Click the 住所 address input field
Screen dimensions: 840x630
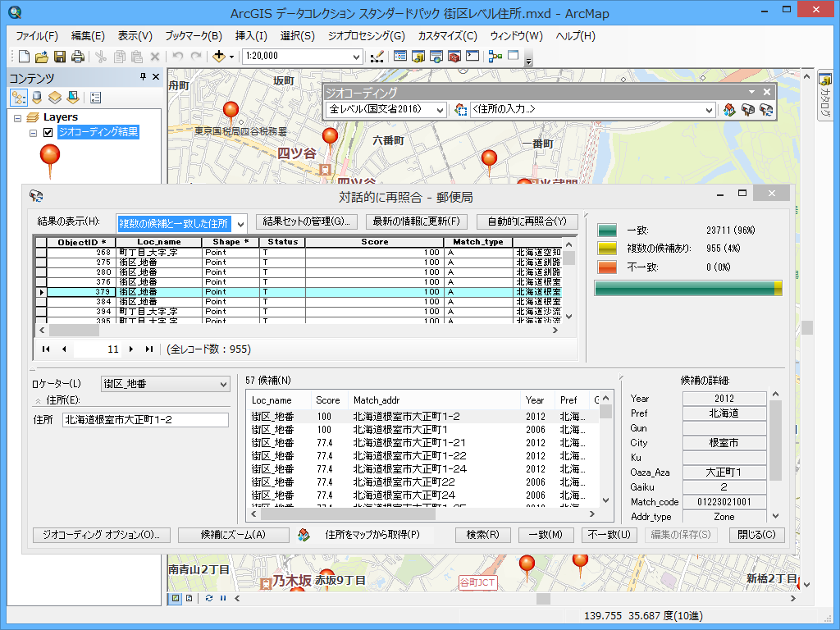click(x=145, y=420)
